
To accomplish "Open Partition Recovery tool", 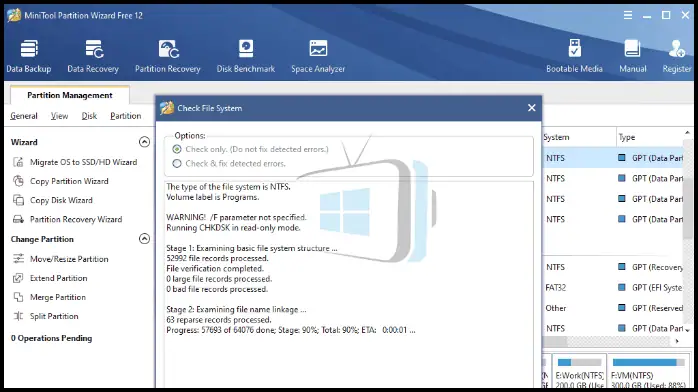I will click(x=168, y=56).
